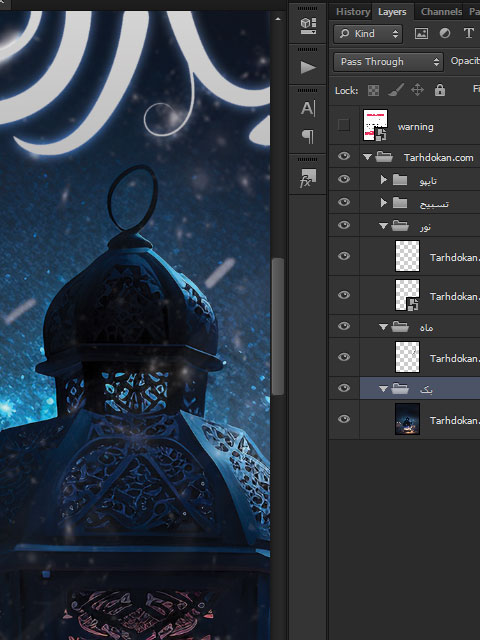
Task: Hide the نور group
Action: click(x=344, y=225)
